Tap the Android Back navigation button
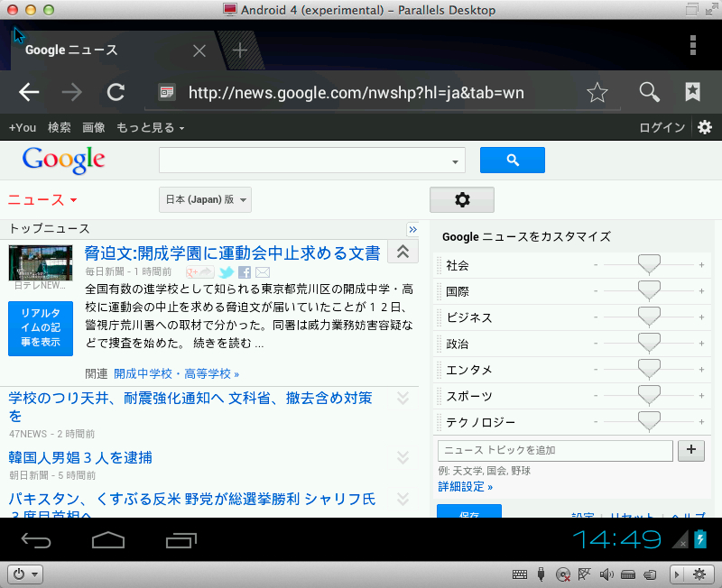The width and height of the screenshot is (722, 588). click(36, 540)
